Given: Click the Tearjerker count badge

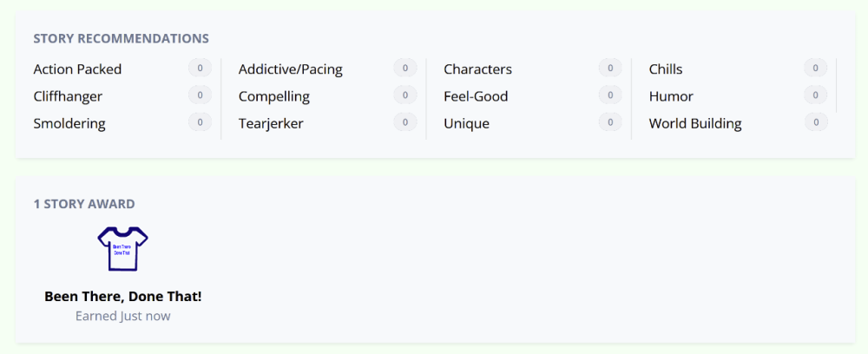Looking at the screenshot, I should (x=405, y=122).
